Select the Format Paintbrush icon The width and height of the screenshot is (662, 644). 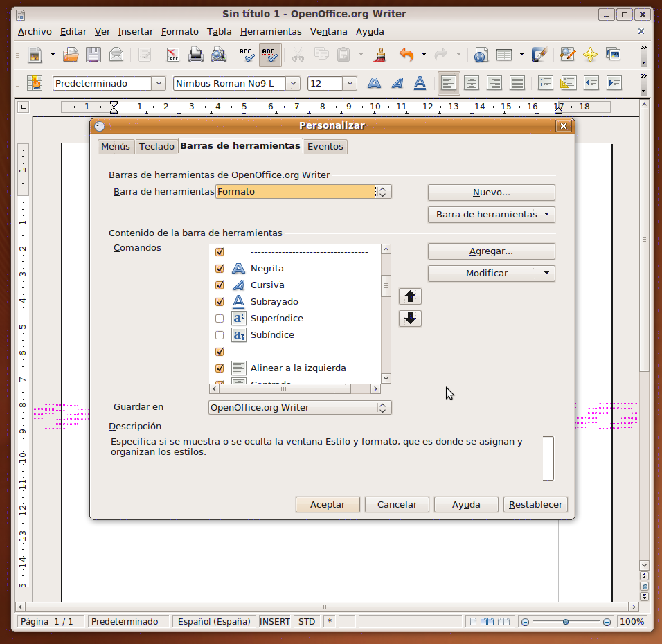click(x=379, y=55)
